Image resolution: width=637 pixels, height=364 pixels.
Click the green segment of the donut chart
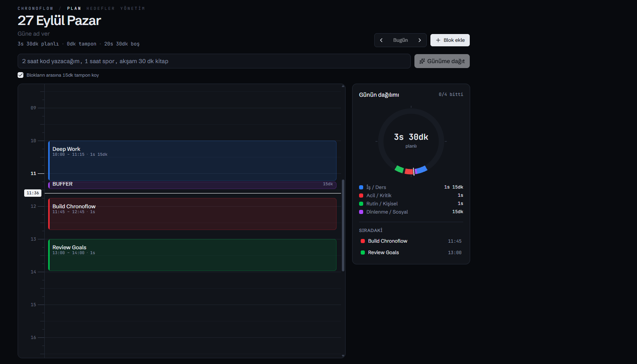(399, 169)
